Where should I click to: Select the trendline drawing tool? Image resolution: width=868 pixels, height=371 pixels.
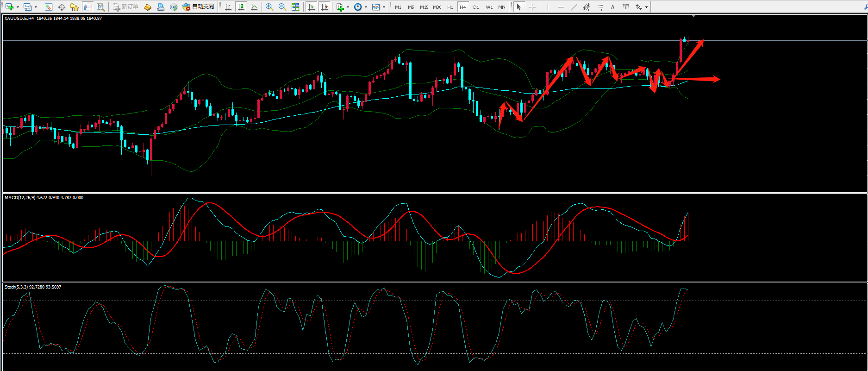[x=574, y=7]
